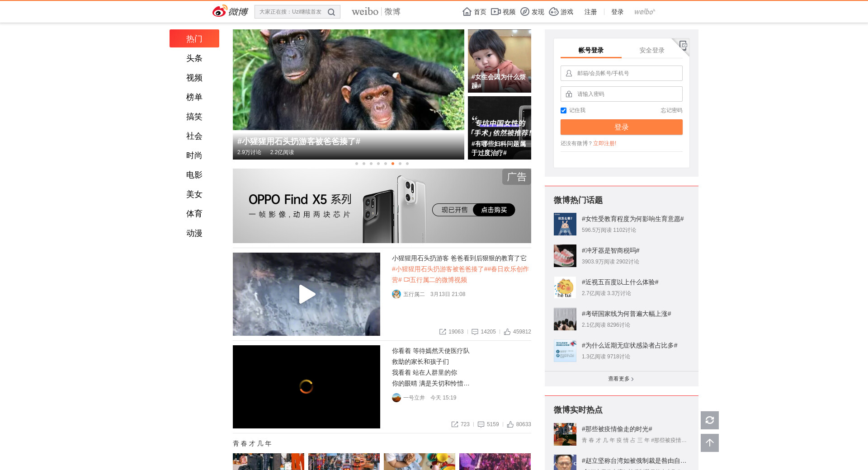
Task: Click the 忘记密码 forgot password link
Action: [x=671, y=110]
